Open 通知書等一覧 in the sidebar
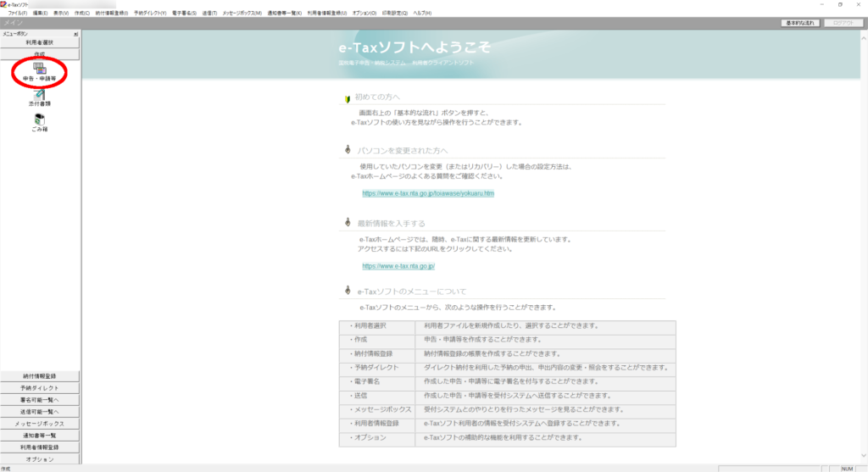The height and width of the screenshot is (472, 868). [x=40, y=436]
